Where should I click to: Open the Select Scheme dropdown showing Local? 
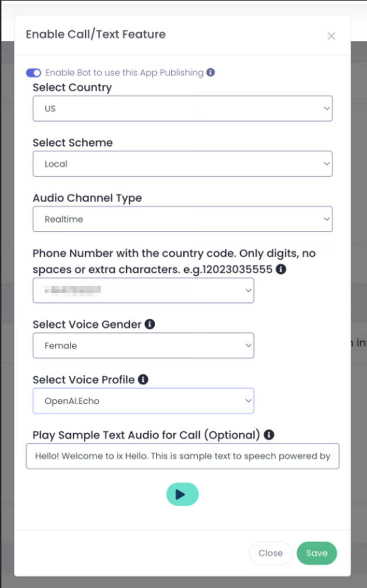point(182,164)
